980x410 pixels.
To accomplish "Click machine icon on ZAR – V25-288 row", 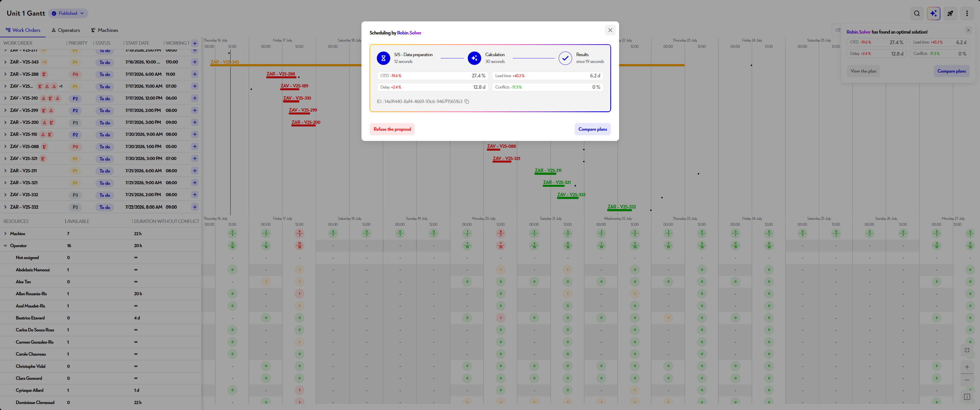I will coord(44,74).
